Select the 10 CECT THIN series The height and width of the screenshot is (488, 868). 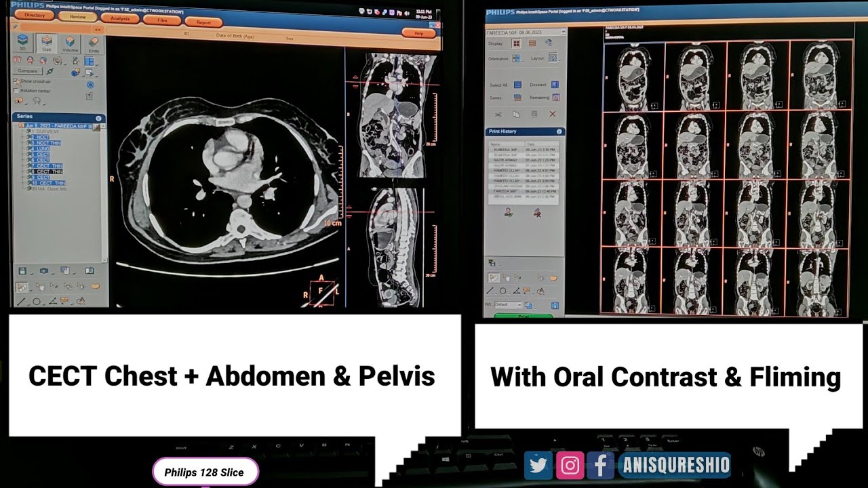coord(47,183)
